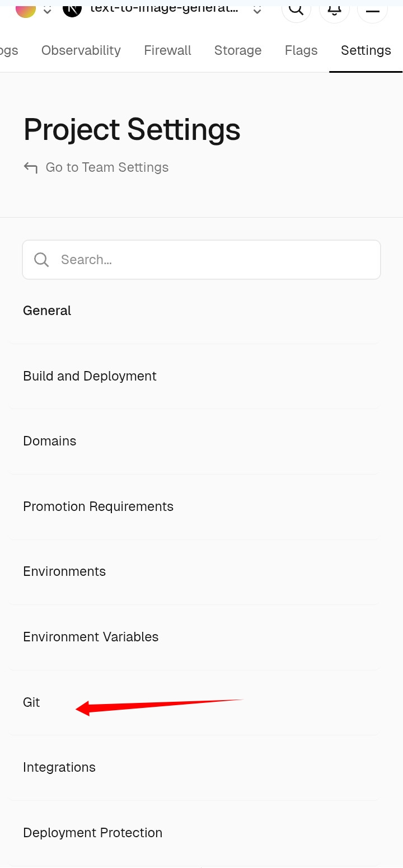This screenshot has height=868, width=403.
Task: Navigate to Domains settings
Action: click(49, 441)
